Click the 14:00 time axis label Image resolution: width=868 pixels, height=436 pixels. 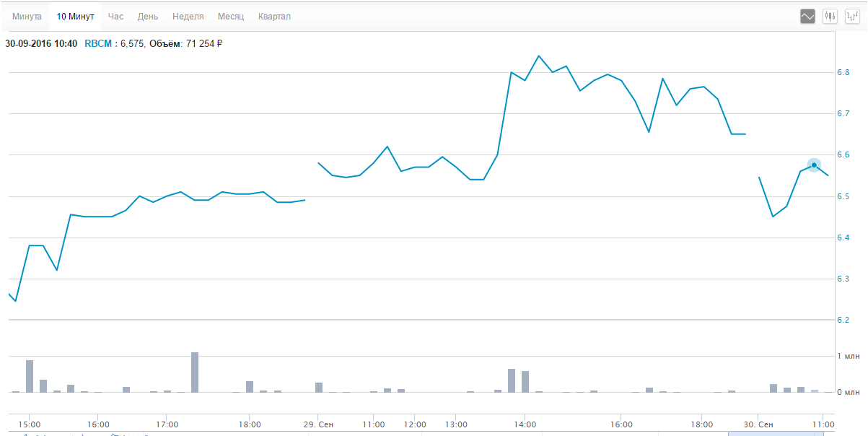click(525, 424)
